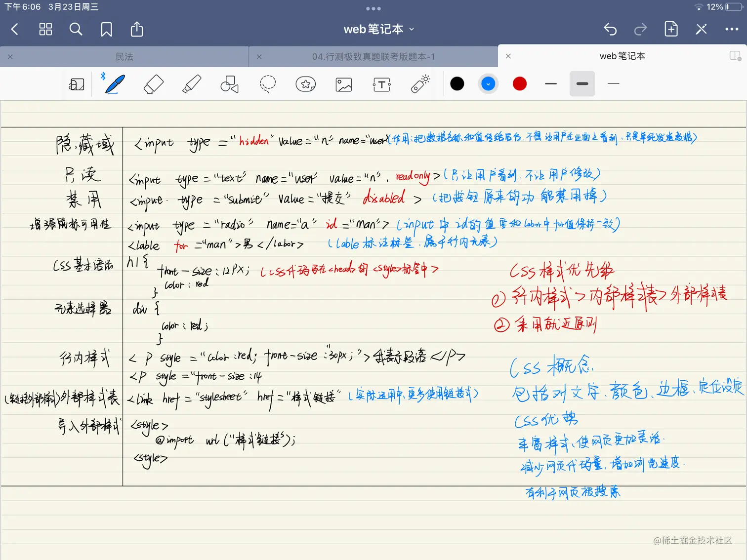Tap the Wi-Fi status icon

coord(699,7)
